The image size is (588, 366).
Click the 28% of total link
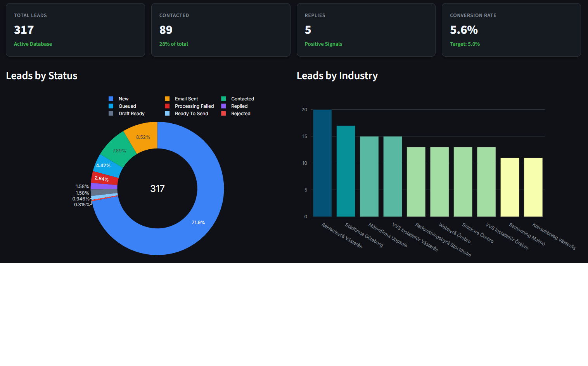[x=173, y=44]
